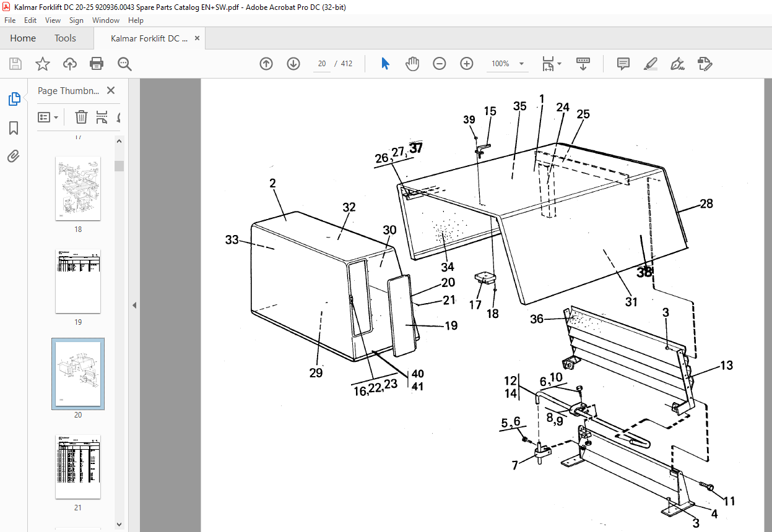The width and height of the screenshot is (772, 532).
Task: Open the File menu
Action: tap(10, 20)
